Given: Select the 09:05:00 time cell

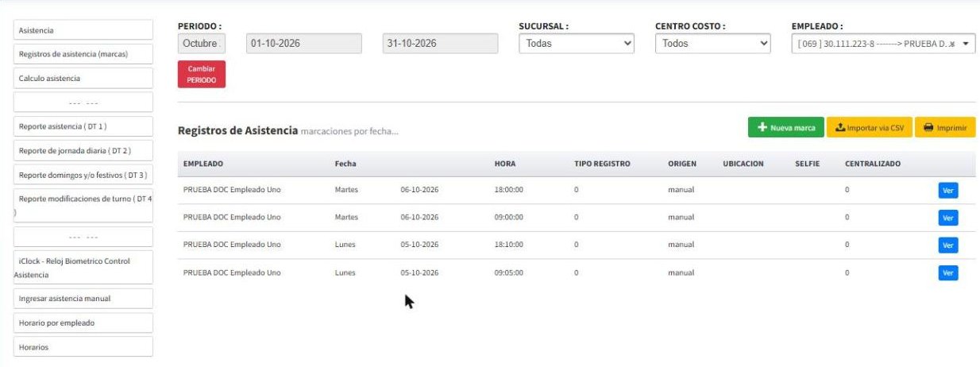Looking at the screenshot, I should pos(508,272).
